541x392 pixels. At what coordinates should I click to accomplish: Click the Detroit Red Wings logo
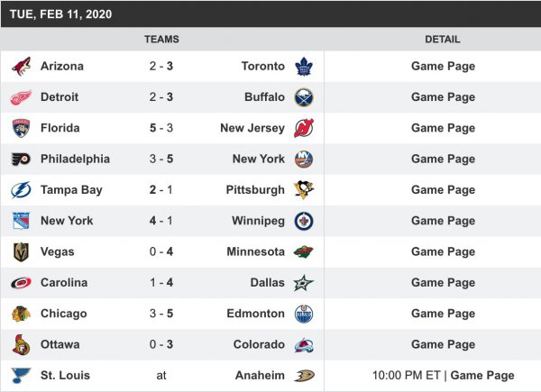click(x=21, y=97)
